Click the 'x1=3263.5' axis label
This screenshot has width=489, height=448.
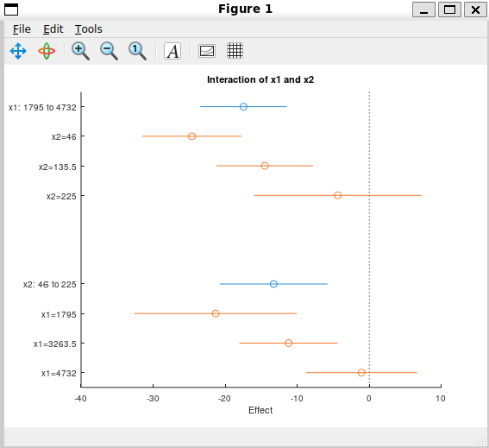pyautogui.click(x=55, y=344)
